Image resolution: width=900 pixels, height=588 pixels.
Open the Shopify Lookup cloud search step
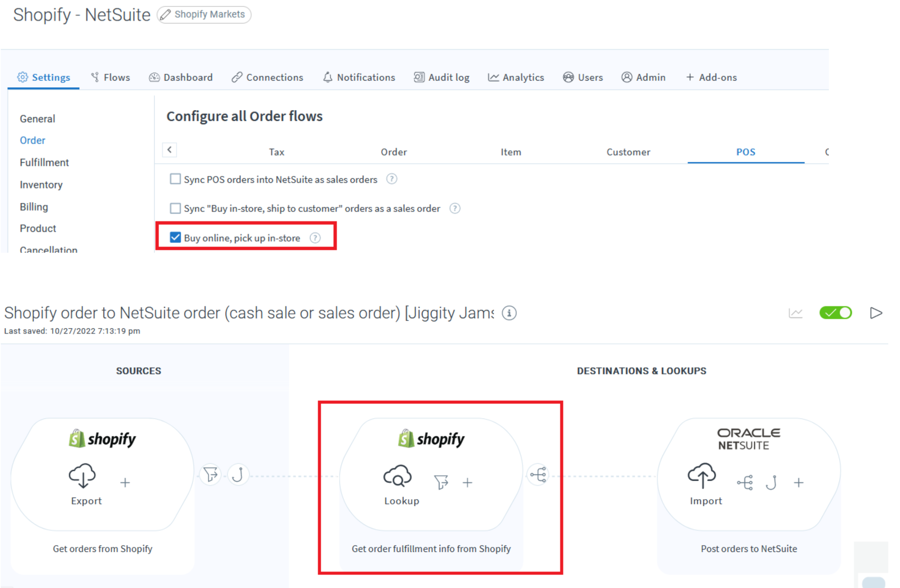pyautogui.click(x=397, y=476)
